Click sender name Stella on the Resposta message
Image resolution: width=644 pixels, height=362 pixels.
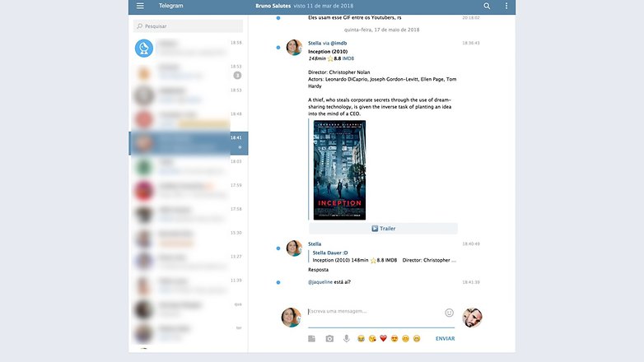(315, 244)
